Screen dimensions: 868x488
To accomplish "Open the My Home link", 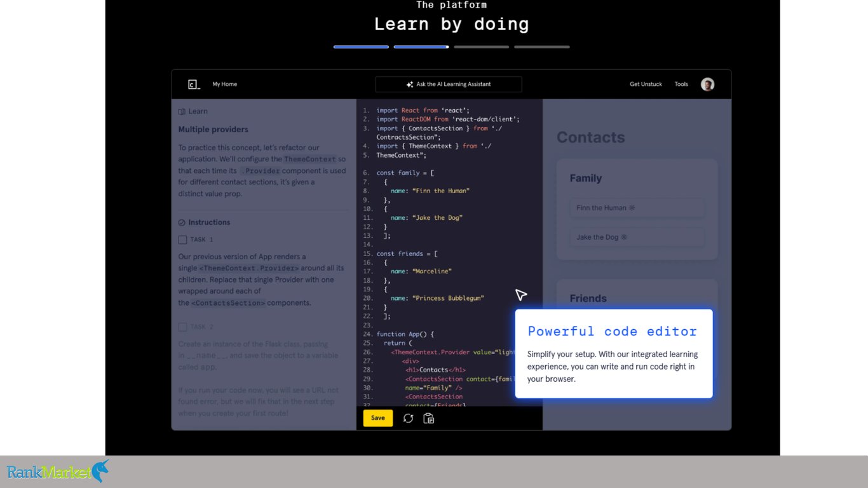I will [225, 84].
